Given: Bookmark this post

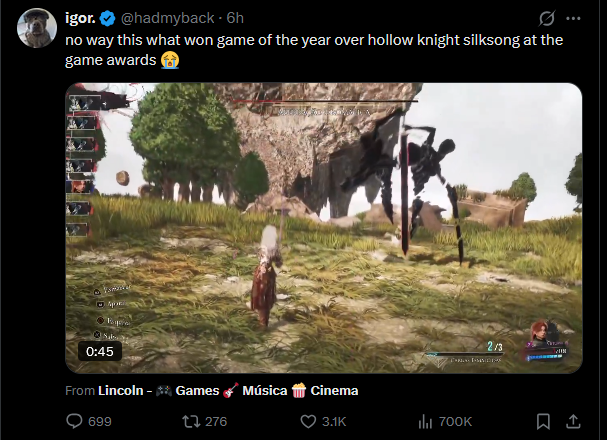Looking at the screenshot, I should point(543,421).
